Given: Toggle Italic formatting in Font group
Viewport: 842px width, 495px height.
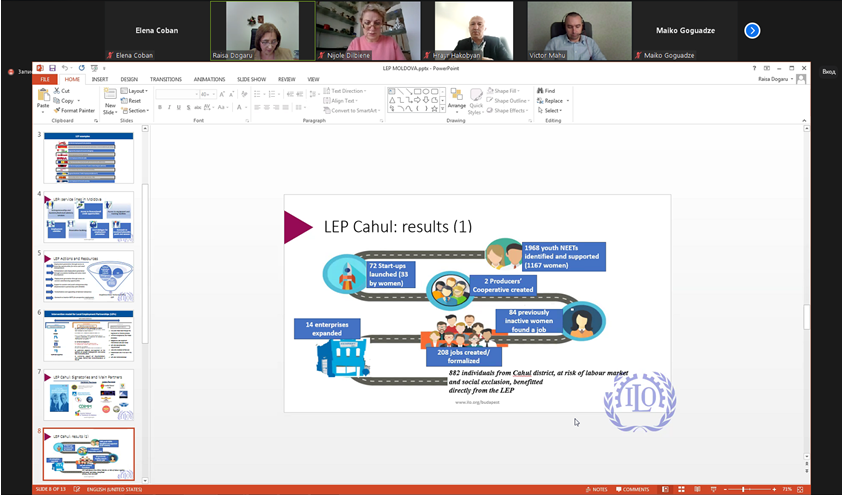Looking at the screenshot, I should [169, 107].
